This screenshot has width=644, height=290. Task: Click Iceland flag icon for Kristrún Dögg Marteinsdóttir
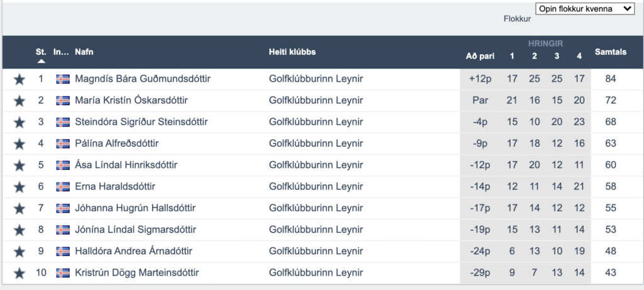pos(63,273)
